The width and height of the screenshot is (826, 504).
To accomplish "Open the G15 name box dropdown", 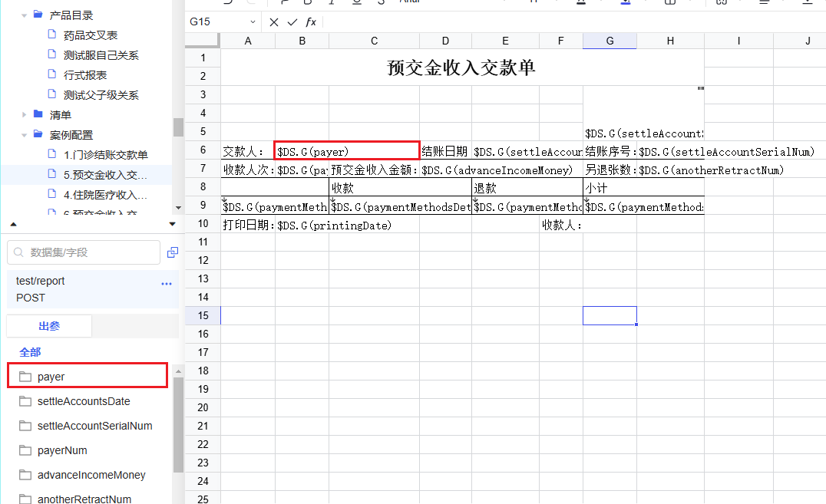I will (x=253, y=22).
